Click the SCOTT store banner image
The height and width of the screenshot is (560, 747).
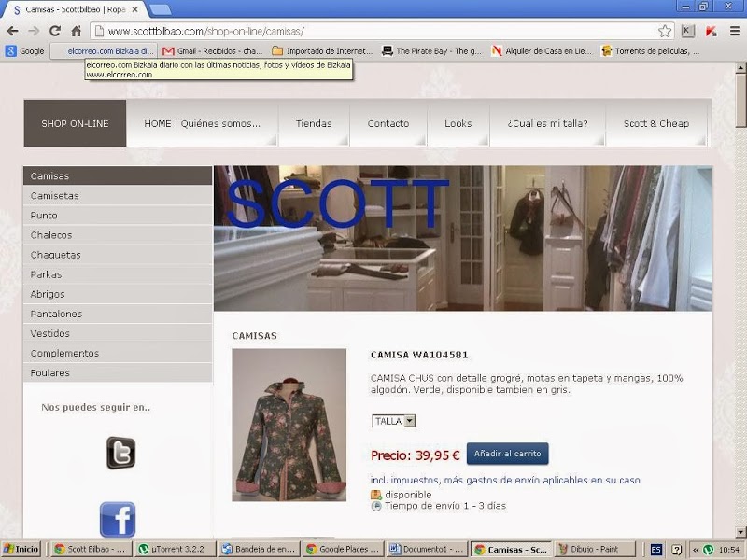point(462,238)
